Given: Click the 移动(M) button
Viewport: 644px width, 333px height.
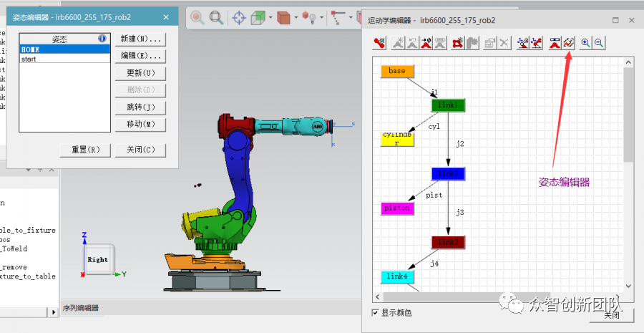Looking at the screenshot, I should (140, 124).
